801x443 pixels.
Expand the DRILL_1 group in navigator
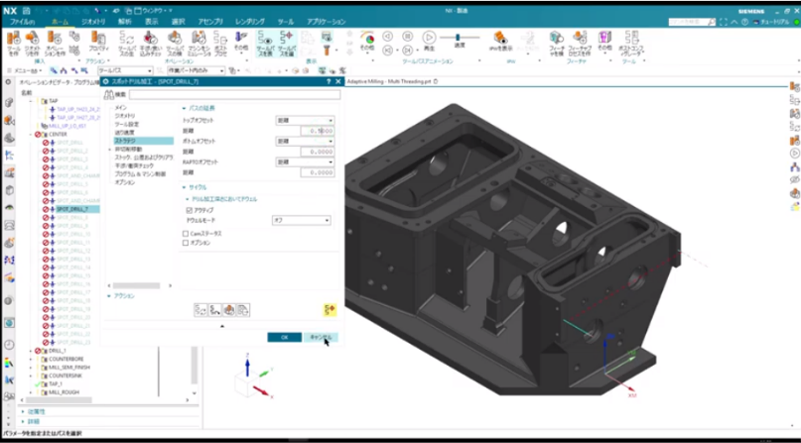point(31,351)
